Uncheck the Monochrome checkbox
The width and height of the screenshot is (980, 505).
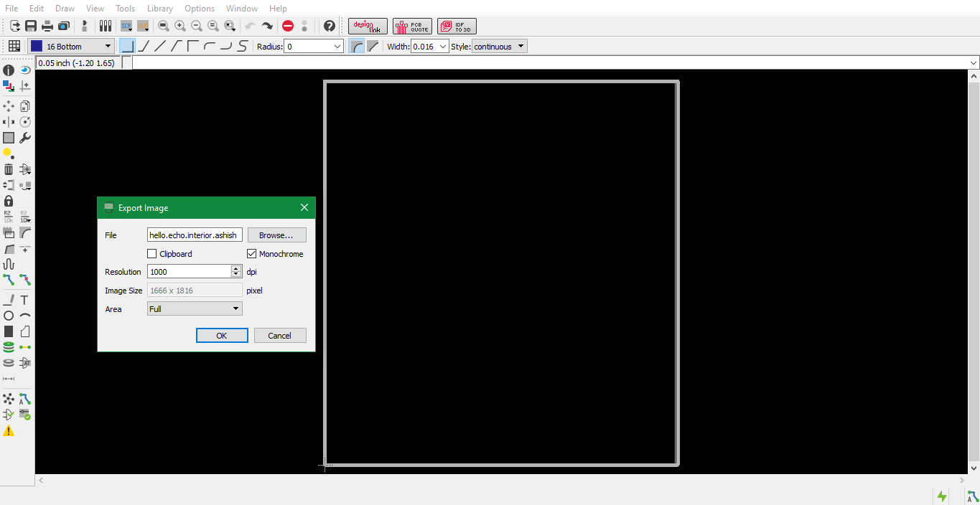pyautogui.click(x=252, y=254)
